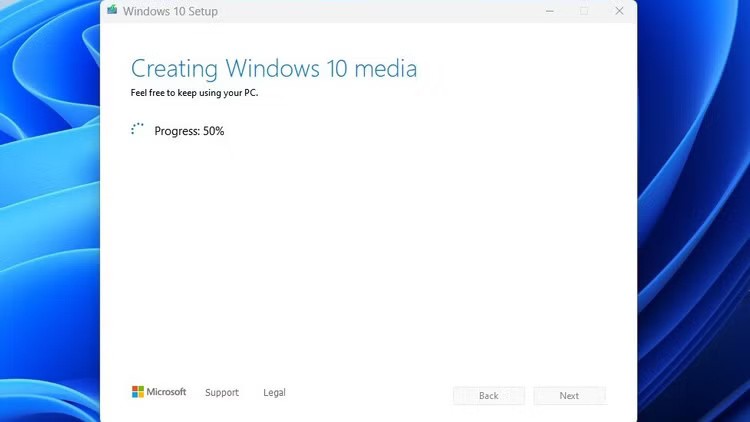Click 'Feel free to keep using your PC' text

[194, 93]
